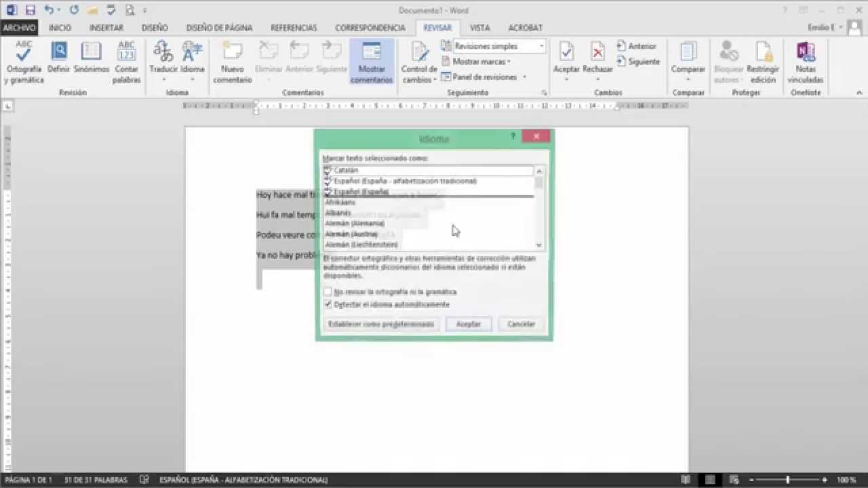Click the print preview icon in quick access toolbar
Viewport: 868px width, 488px height.
point(130,10)
